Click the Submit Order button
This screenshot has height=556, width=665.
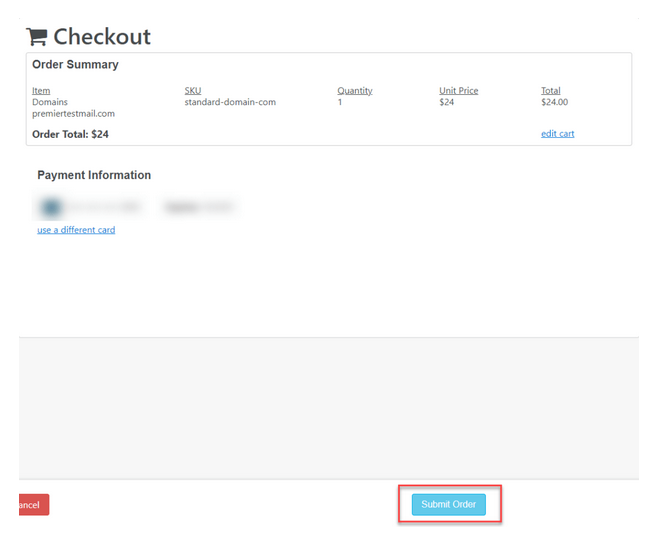click(448, 504)
